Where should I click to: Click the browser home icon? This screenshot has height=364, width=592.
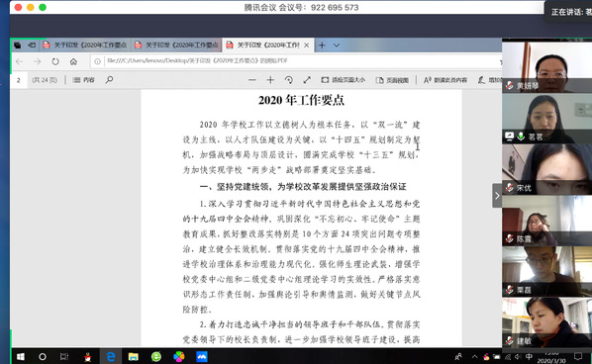point(73,61)
